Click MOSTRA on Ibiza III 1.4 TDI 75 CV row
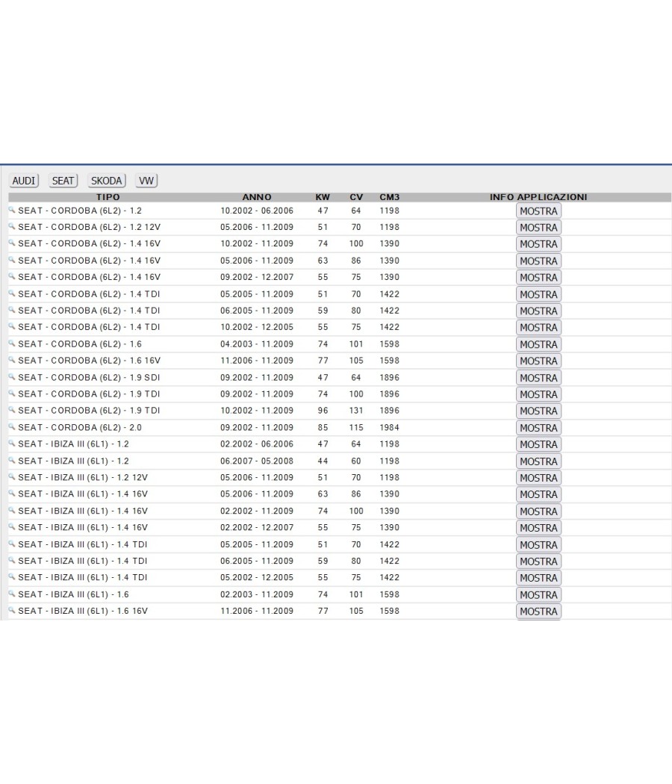 point(538,578)
